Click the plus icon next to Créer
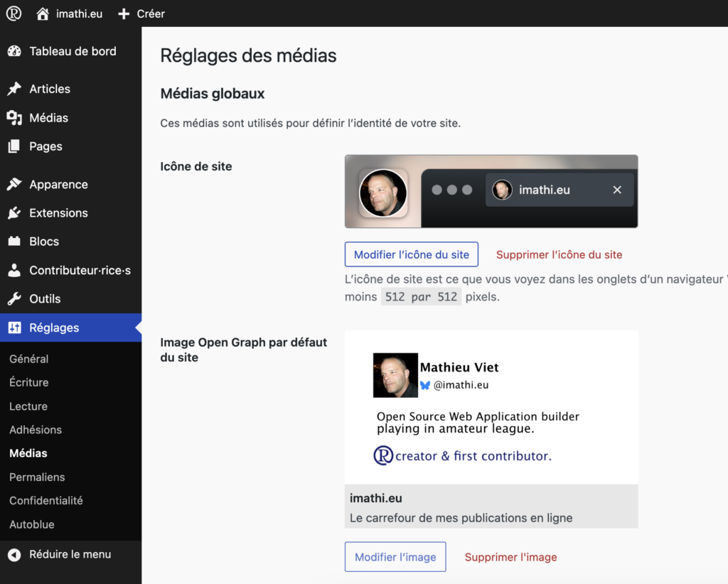 click(x=124, y=13)
